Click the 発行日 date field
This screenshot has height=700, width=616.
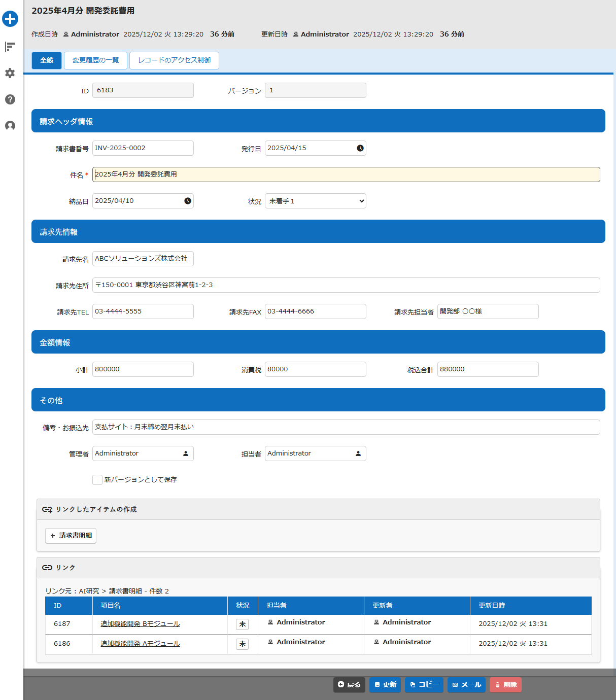(x=316, y=148)
